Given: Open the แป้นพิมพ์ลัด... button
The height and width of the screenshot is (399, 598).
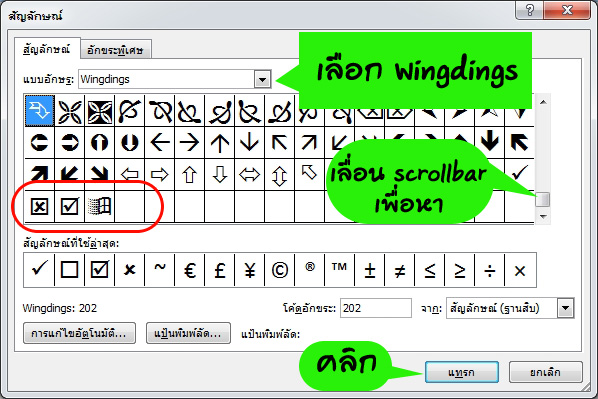Looking at the screenshot, I should click(188, 333).
